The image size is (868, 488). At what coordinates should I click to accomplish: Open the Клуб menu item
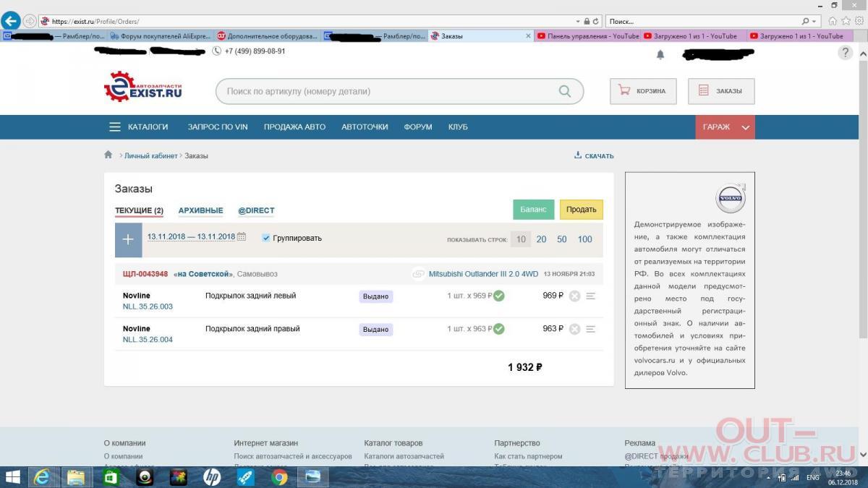458,127
